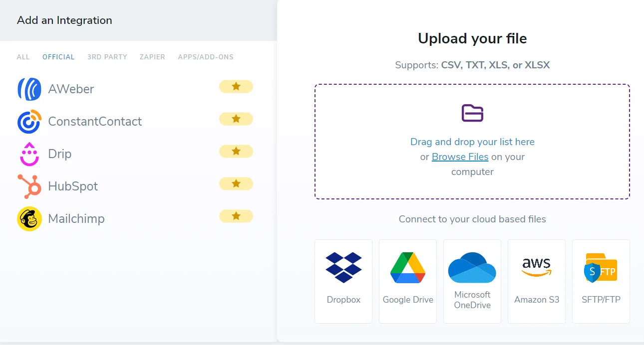Switch to the APPS/ADD-ONS tab
644x345 pixels.
206,57
